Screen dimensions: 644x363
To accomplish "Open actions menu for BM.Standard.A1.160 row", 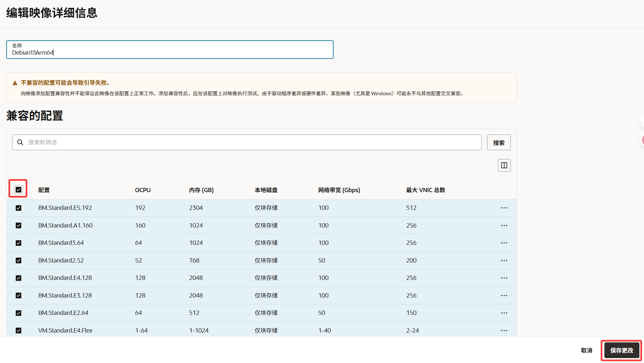I will click(x=504, y=226).
